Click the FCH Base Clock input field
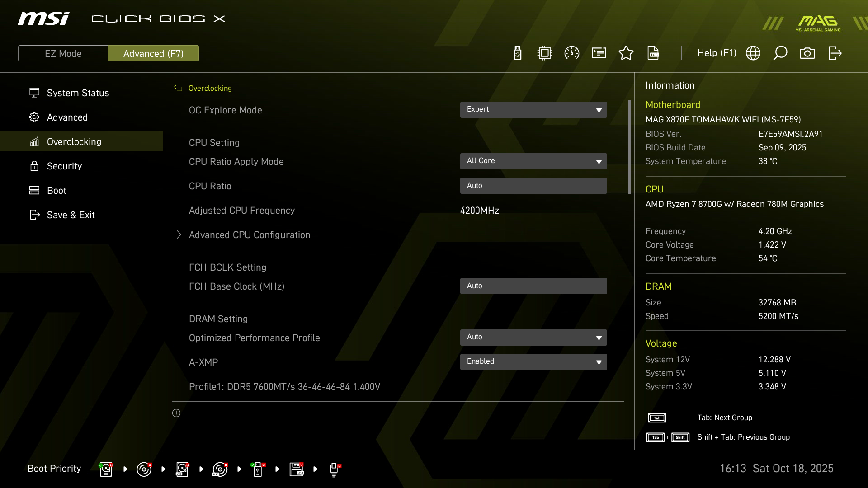Image resolution: width=868 pixels, height=488 pixels. [533, 286]
